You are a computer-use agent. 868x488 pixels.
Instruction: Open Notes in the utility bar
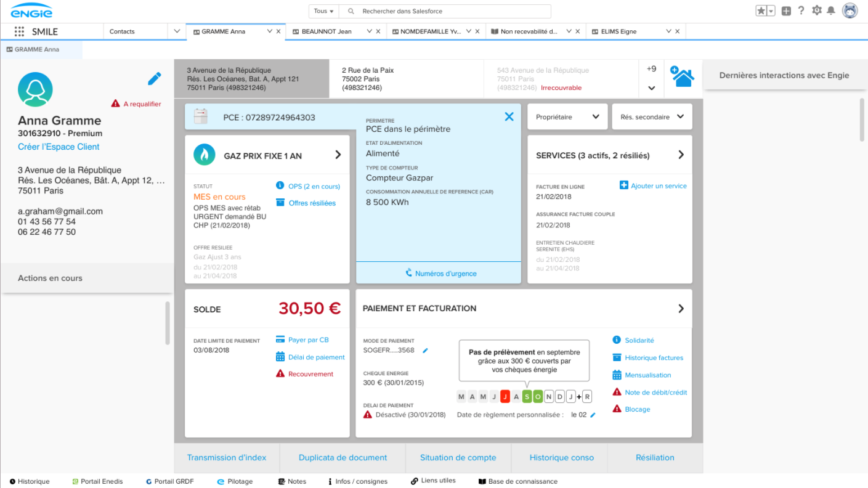(x=292, y=481)
